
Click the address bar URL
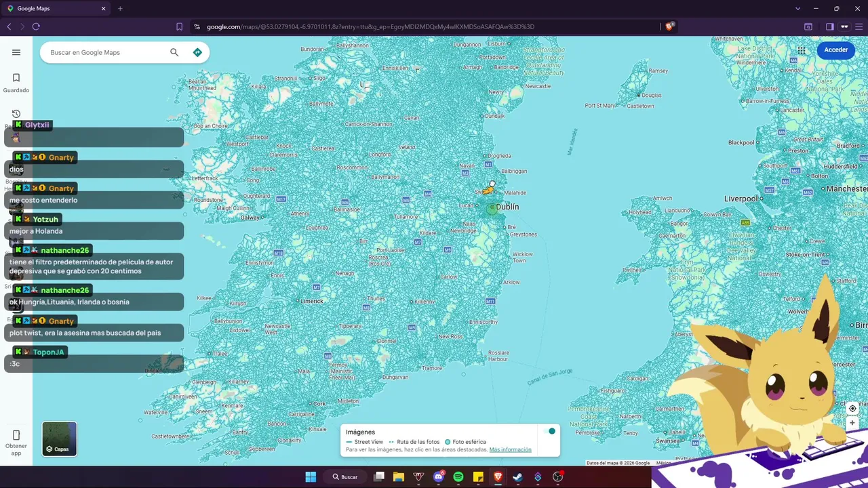[370, 26]
